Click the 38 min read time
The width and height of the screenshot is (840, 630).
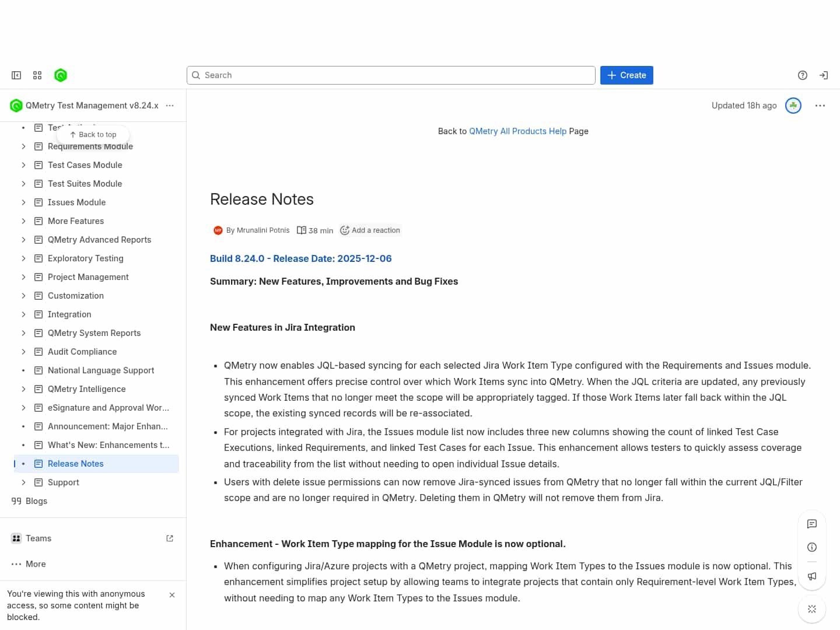click(x=315, y=230)
